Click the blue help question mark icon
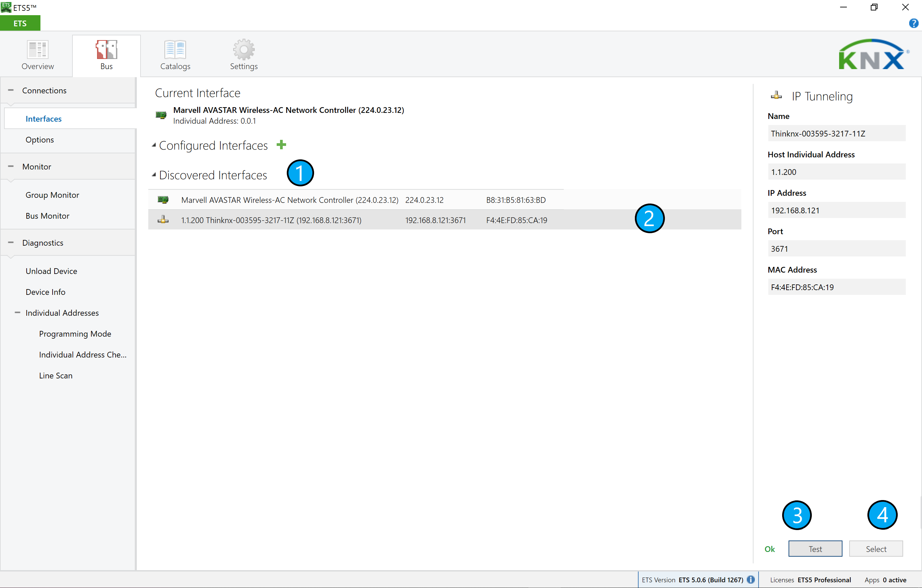The height and width of the screenshot is (588, 922). [913, 24]
